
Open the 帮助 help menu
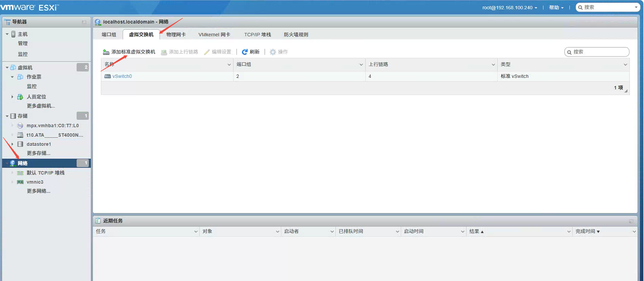(556, 8)
